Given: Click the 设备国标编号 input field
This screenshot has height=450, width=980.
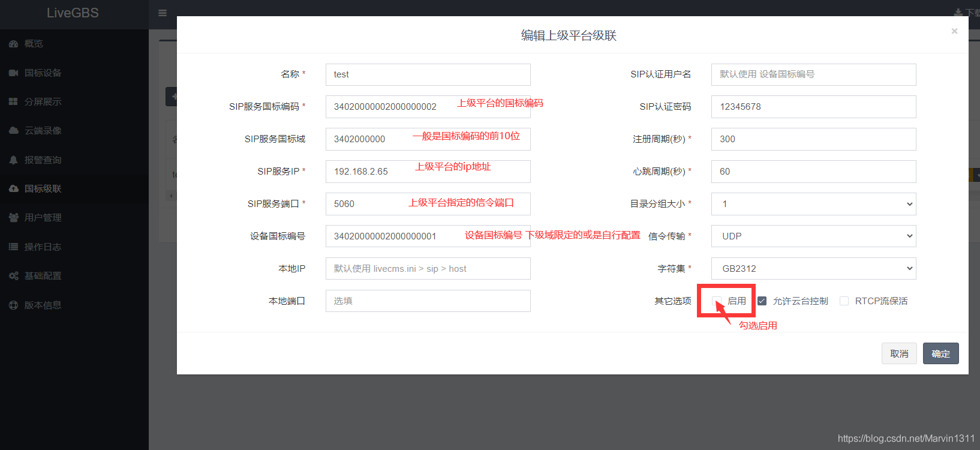Looking at the screenshot, I should [428, 236].
